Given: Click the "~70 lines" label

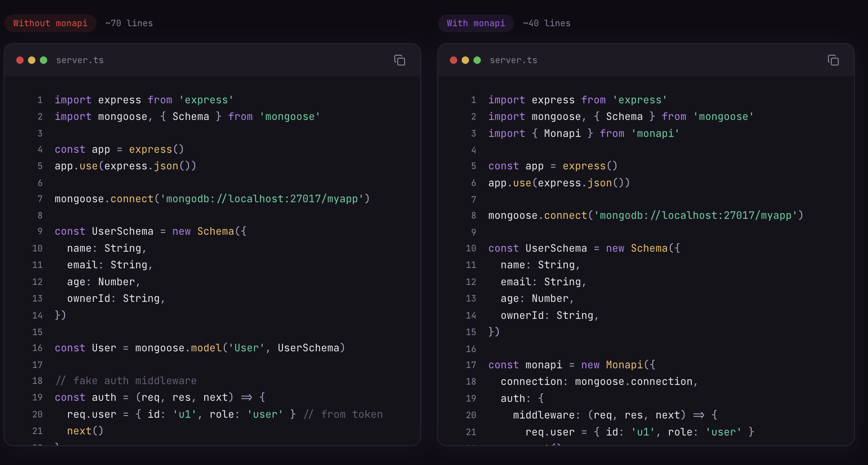Looking at the screenshot, I should [x=129, y=23].
